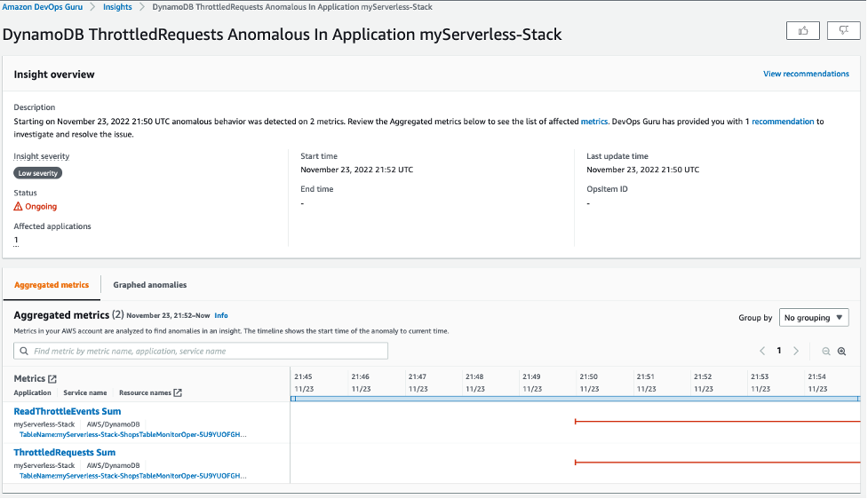
Task: Click the Application column header
Action: [x=32, y=392]
